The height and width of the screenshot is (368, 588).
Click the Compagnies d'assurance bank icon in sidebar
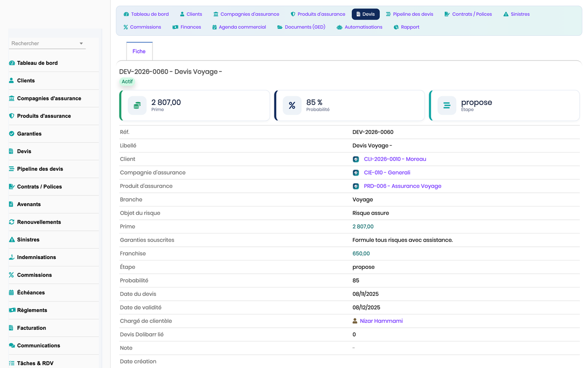point(12,99)
